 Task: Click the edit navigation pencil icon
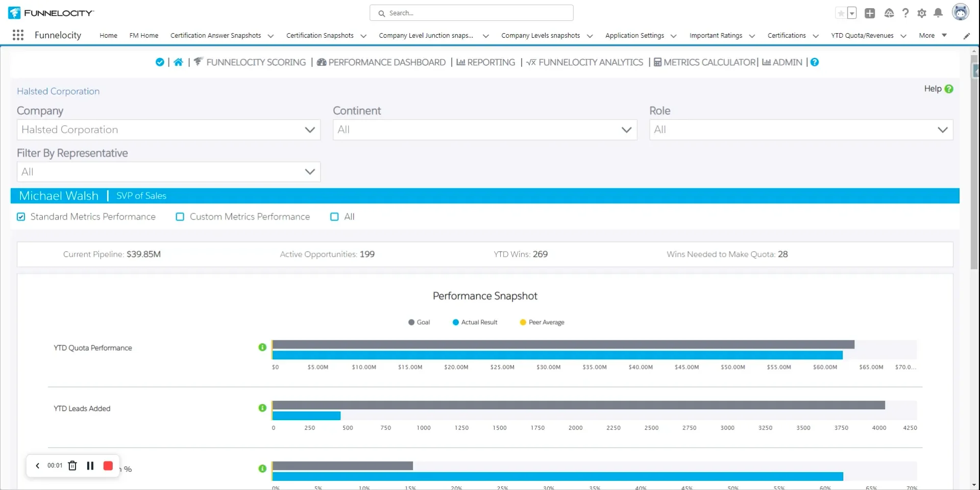click(x=966, y=36)
